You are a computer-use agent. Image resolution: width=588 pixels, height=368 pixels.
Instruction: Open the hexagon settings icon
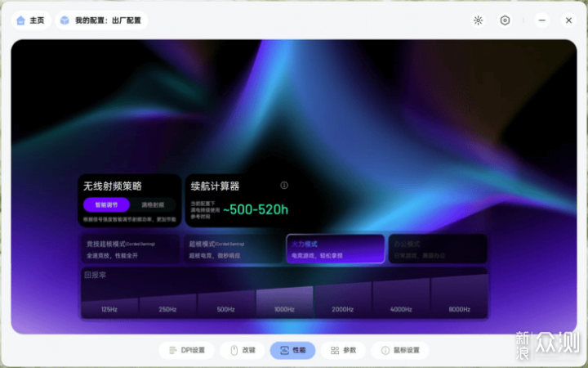pos(506,20)
